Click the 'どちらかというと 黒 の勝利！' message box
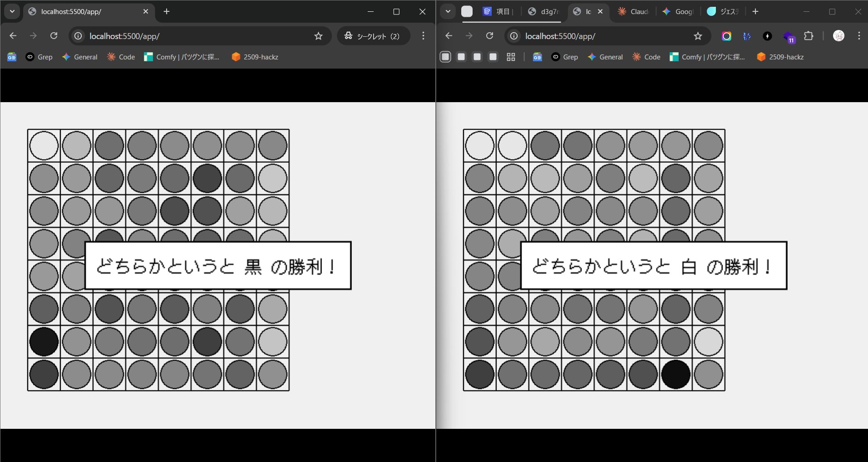 (218, 266)
